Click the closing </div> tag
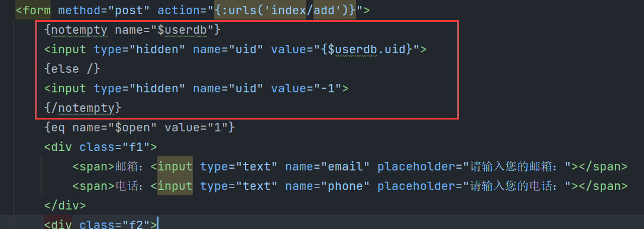This screenshot has width=644, height=229. click(65, 205)
